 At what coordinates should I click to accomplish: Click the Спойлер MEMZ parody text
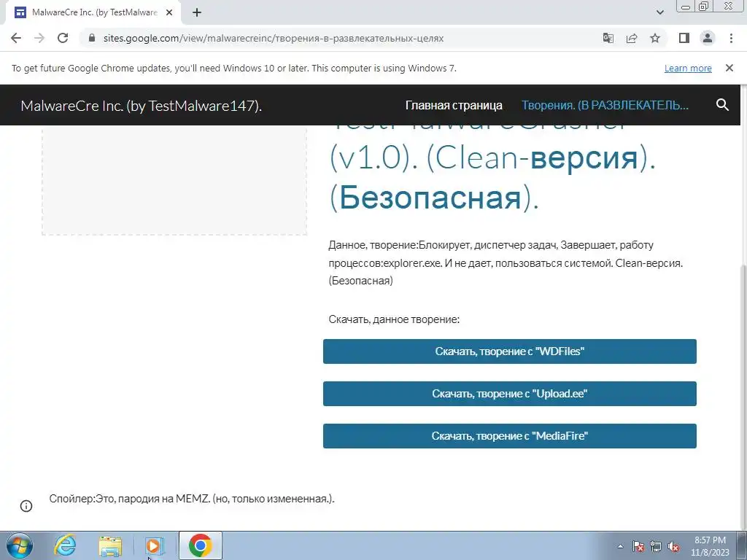(x=192, y=499)
